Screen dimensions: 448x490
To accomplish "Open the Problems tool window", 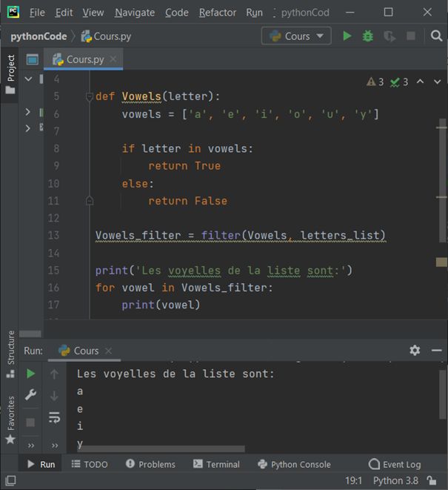I will 150,464.
